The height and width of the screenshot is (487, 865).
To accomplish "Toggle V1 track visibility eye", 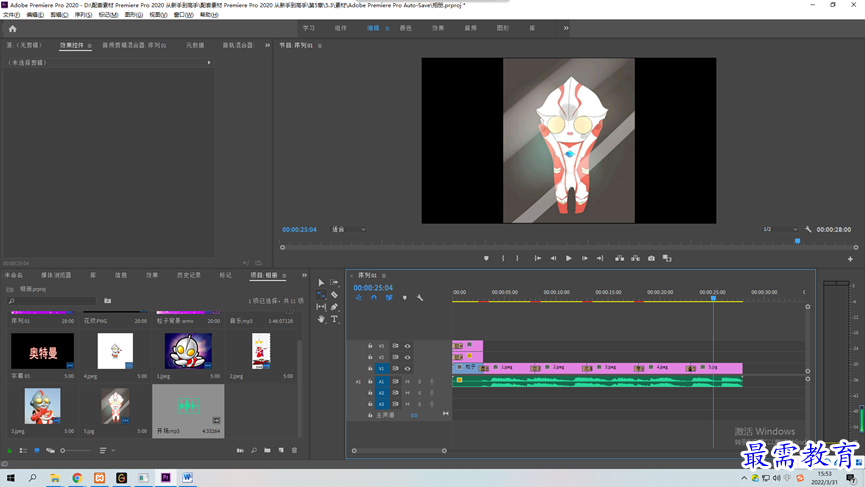I will tap(408, 368).
